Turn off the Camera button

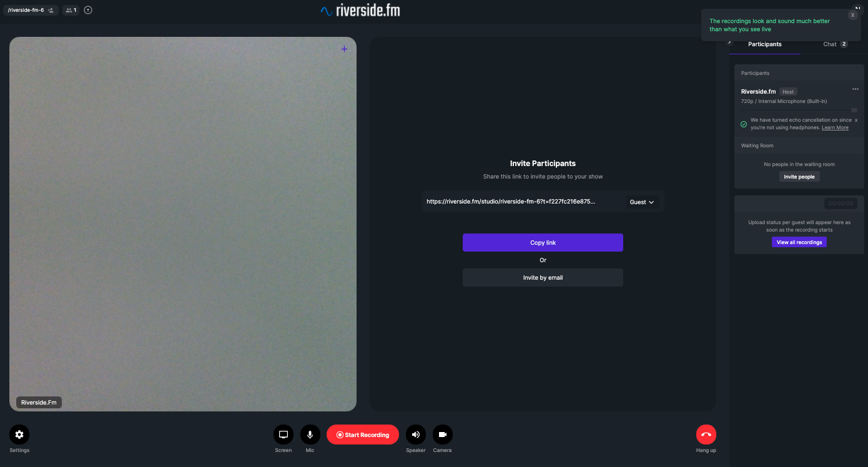pyautogui.click(x=443, y=435)
